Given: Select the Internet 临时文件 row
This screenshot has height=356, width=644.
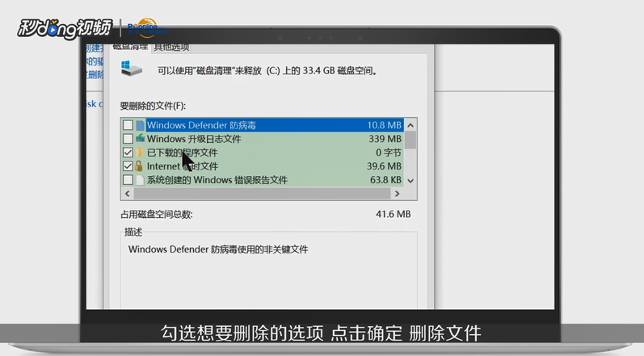Looking at the screenshot, I should [x=263, y=166].
